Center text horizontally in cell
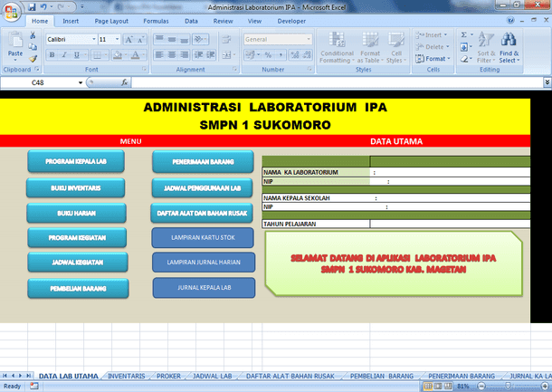 172,55
